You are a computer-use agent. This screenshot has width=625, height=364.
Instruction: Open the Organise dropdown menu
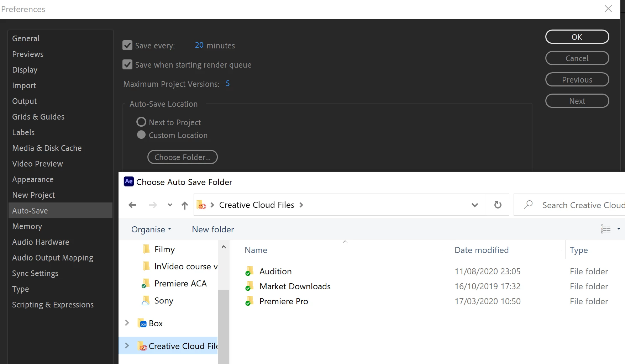tap(151, 230)
